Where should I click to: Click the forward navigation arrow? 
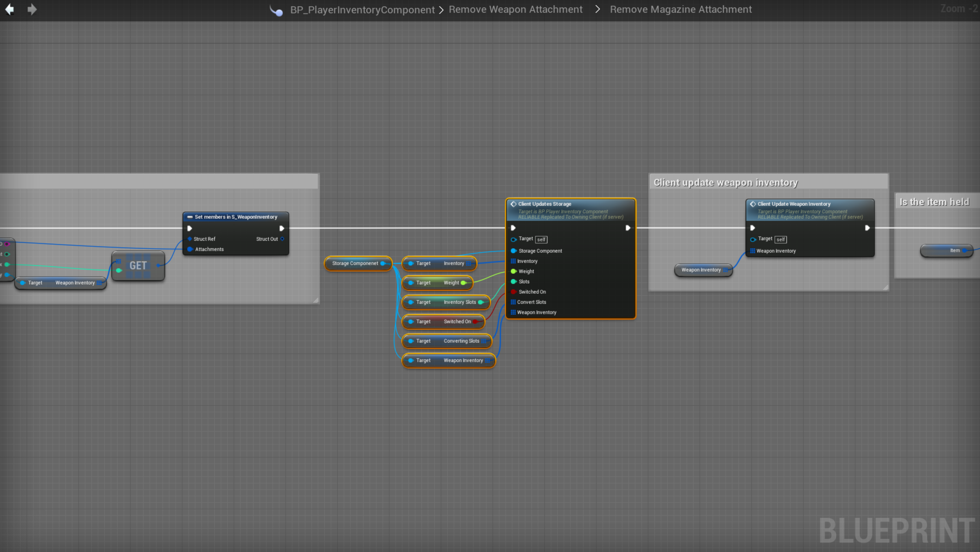[32, 9]
